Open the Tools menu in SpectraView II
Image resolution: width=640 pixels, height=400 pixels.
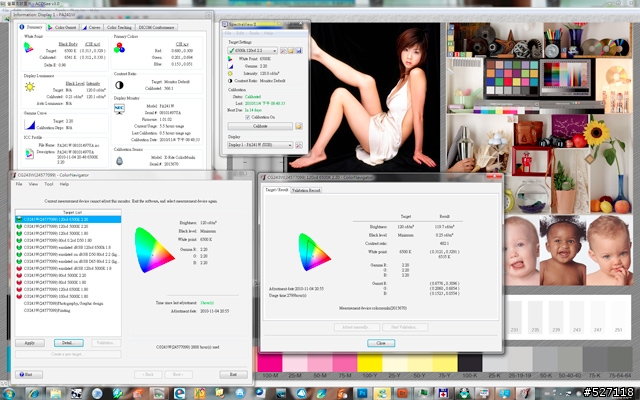(254, 33)
